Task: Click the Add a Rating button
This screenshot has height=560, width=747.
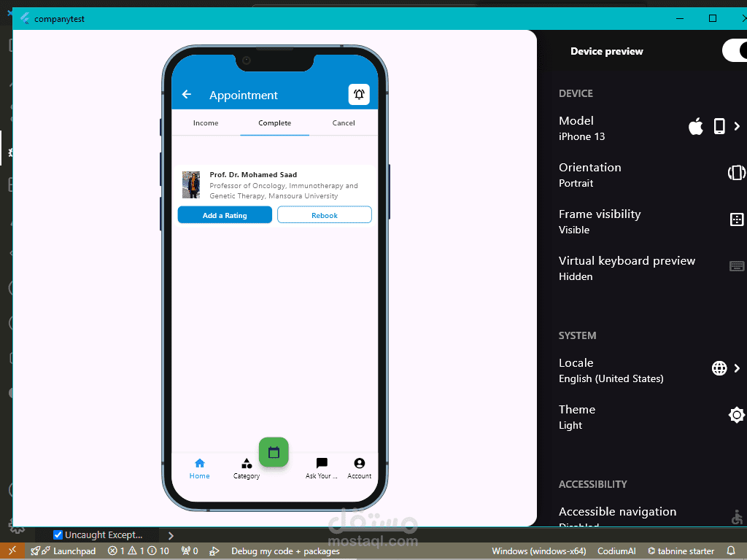Action: [225, 215]
